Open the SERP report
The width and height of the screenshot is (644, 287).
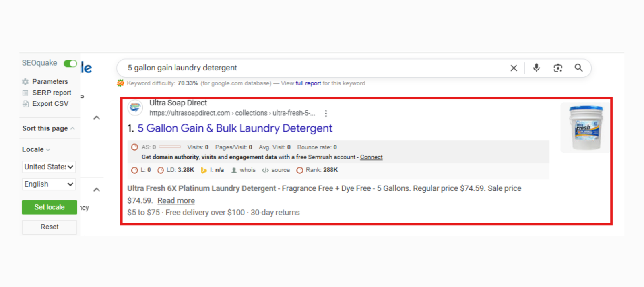point(52,93)
